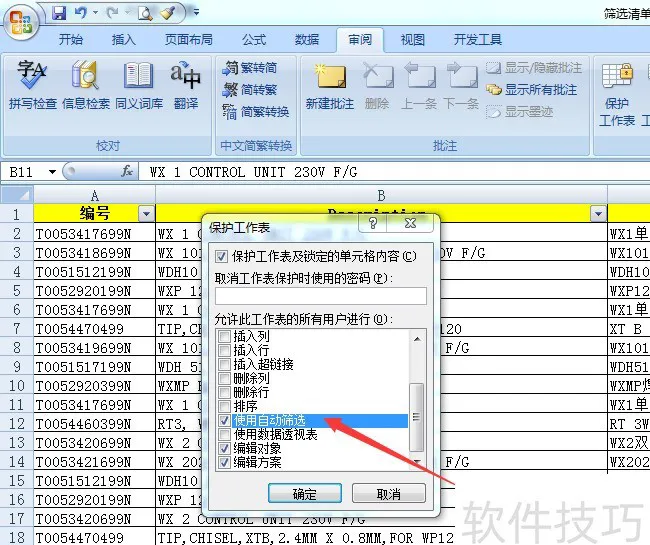Convert text with 繁转简
This screenshot has height=545, width=650.
tap(250, 68)
